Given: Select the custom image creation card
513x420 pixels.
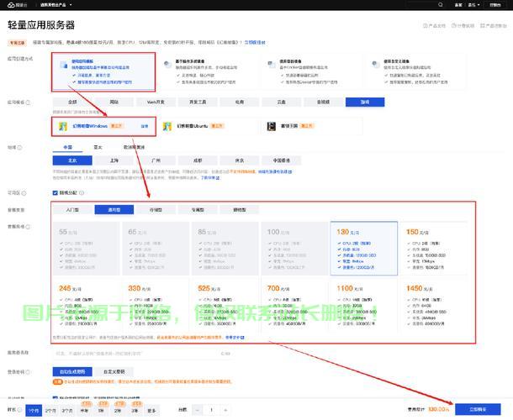Looking at the screenshot, I should point(415,72).
